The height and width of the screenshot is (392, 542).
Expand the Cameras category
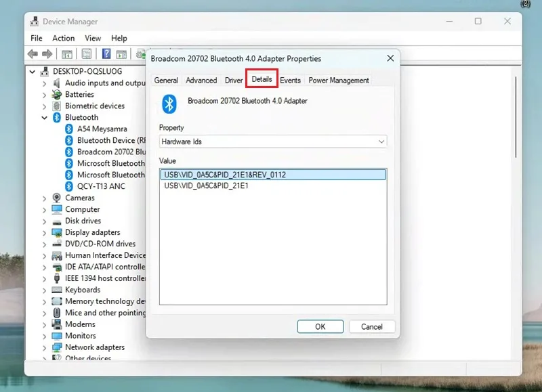click(x=45, y=198)
